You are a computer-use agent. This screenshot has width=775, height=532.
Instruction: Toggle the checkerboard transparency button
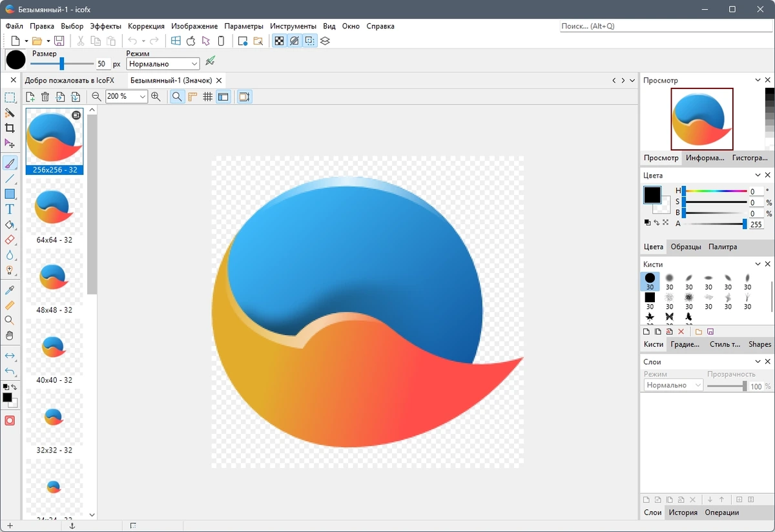279,41
